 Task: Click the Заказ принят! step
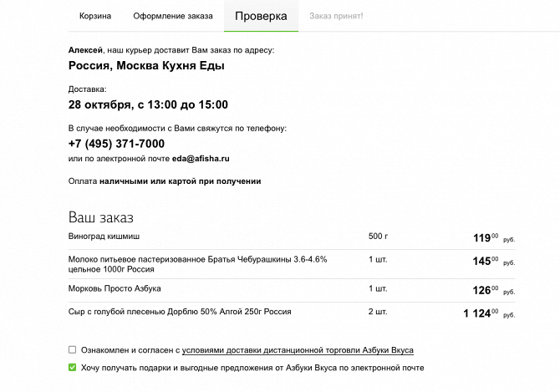[336, 16]
